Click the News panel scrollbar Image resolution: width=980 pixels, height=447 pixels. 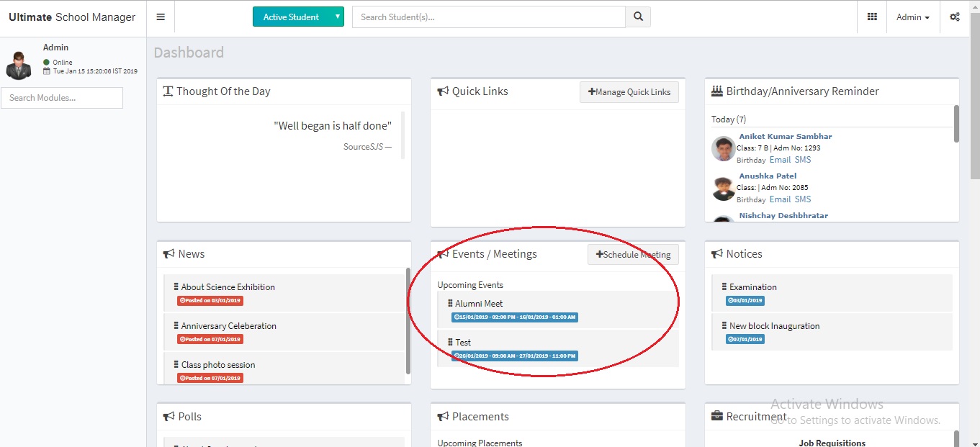coord(408,321)
